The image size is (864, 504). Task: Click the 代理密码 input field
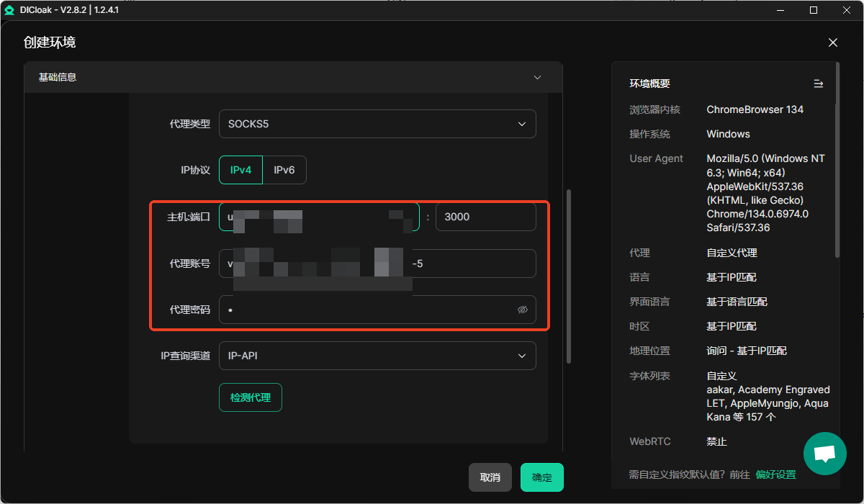tap(367, 310)
